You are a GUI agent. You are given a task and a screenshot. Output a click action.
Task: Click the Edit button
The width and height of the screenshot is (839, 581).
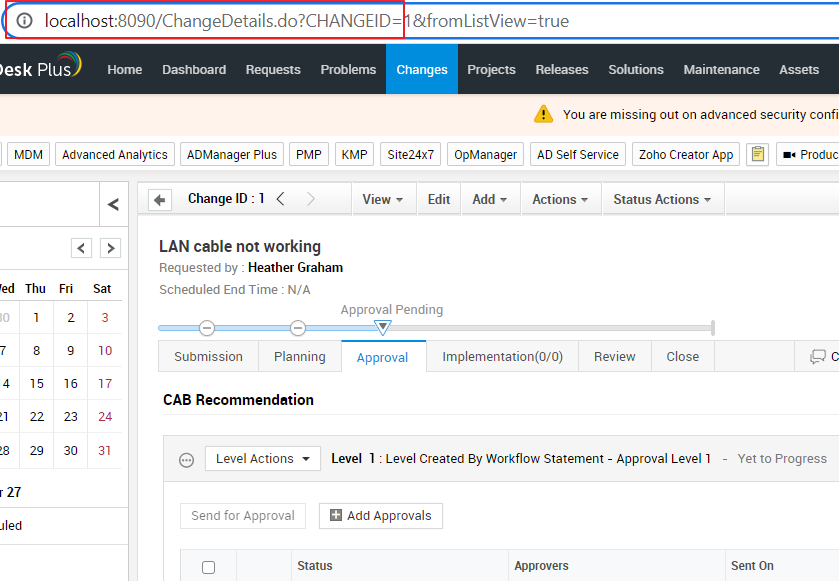pyautogui.click(x=439, y=199)
